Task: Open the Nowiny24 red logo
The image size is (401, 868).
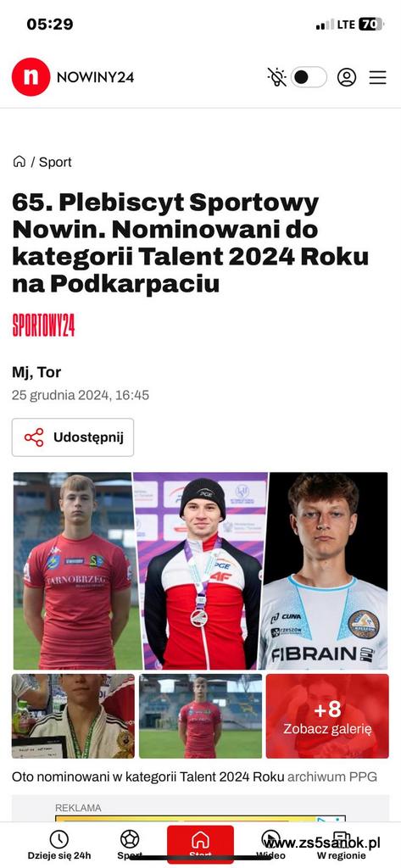Action: [31, 77]
